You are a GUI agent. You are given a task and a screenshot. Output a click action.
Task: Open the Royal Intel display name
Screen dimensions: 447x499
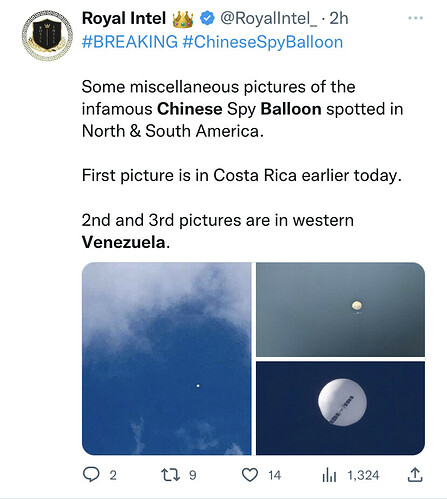pos(124,18)
